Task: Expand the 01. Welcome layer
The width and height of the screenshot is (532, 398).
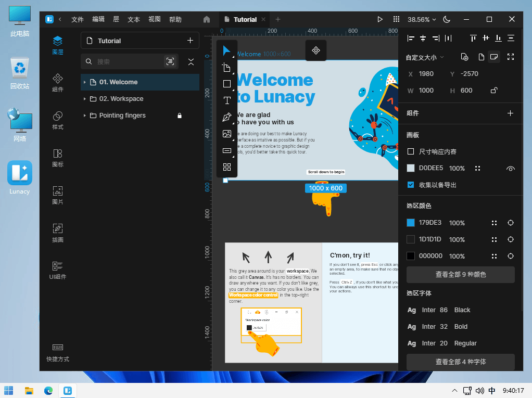Action: point(84,82)
